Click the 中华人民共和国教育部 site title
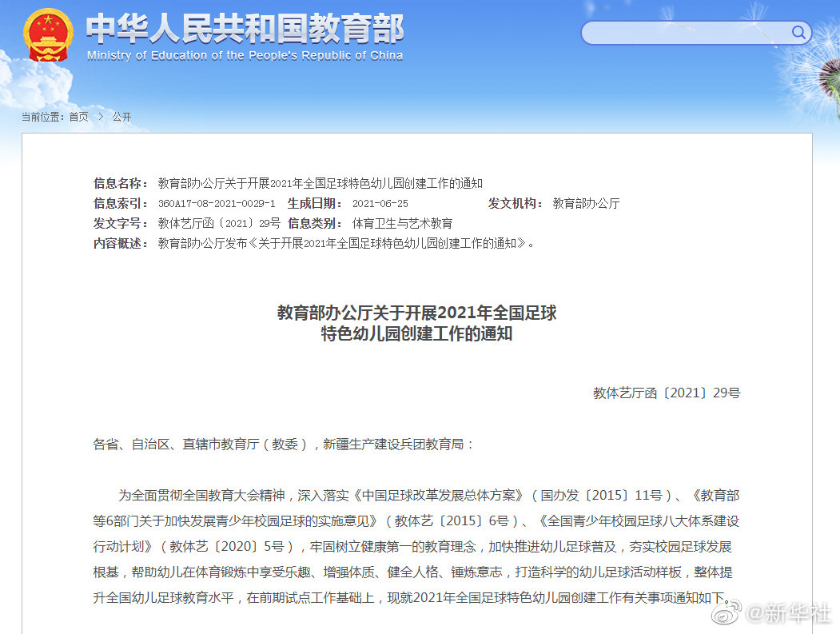840x634 pixels. click(x=245, y=29)
